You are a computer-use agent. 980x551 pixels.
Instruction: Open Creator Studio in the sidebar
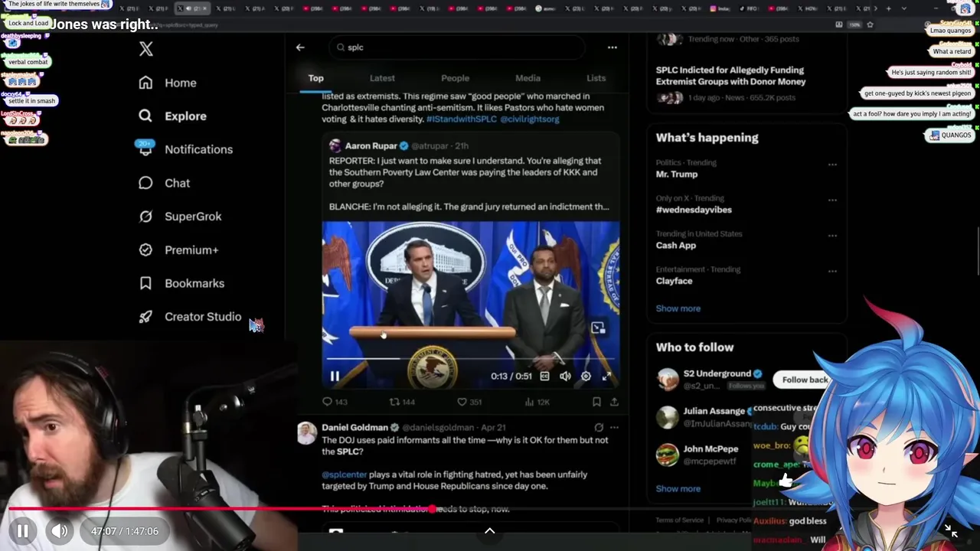190,317
